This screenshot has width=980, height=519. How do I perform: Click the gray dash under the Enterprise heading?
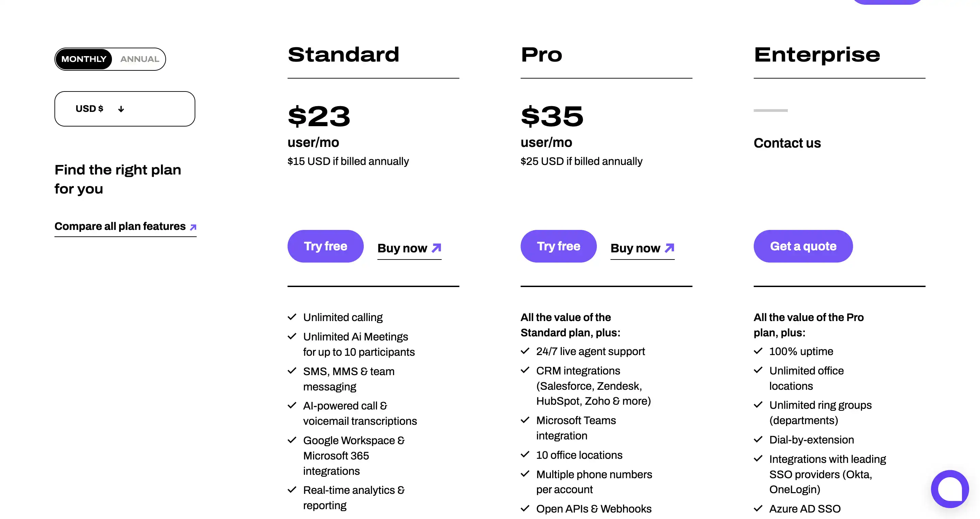click(770, 111)
